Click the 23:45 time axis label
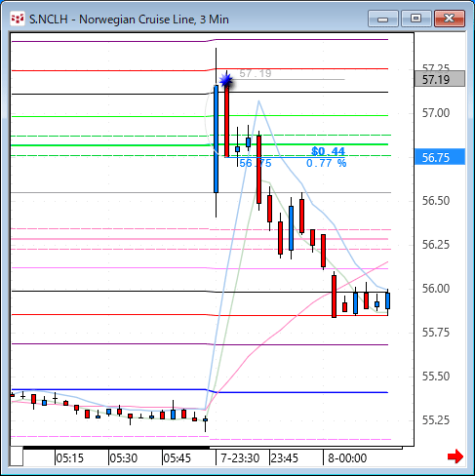Viewport: 475px width, 476px height. (x=285, y=458)
